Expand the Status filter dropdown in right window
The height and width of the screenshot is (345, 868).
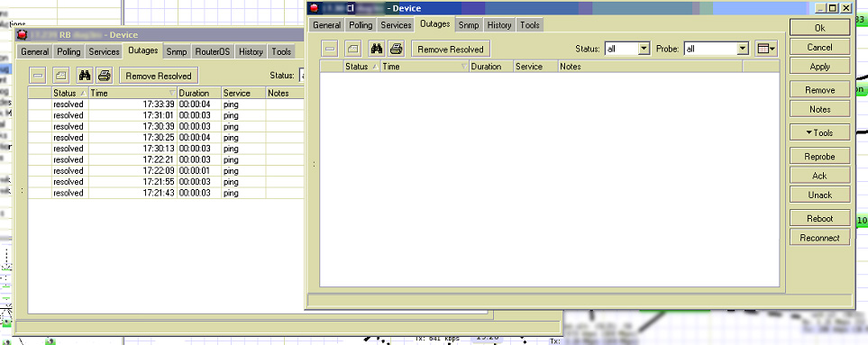(x=644, y=49)
